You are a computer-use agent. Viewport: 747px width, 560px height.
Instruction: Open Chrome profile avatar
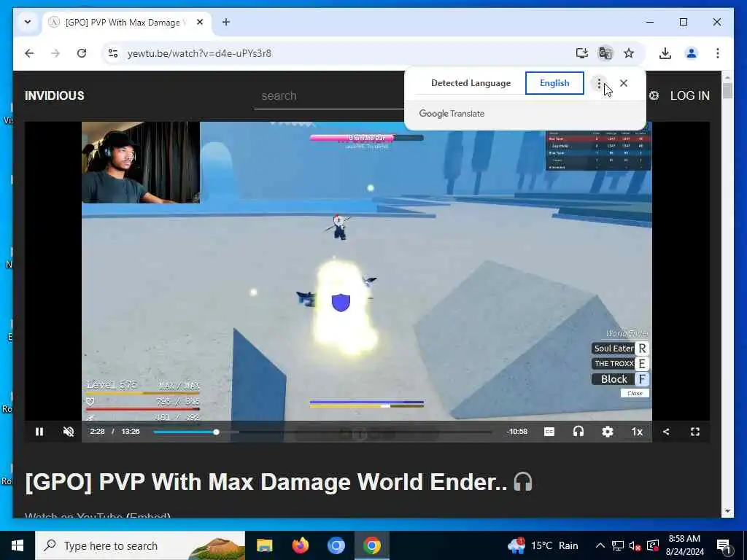692,52
